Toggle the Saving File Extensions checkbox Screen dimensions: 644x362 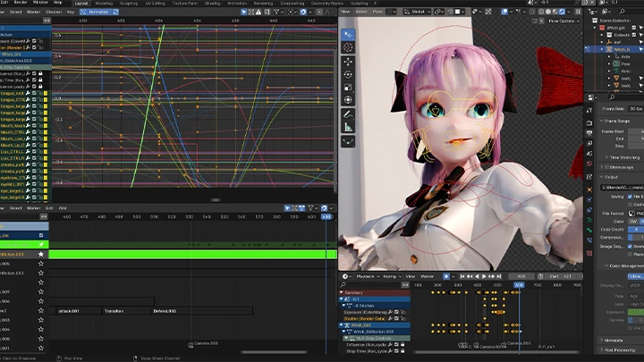(630, 197)
